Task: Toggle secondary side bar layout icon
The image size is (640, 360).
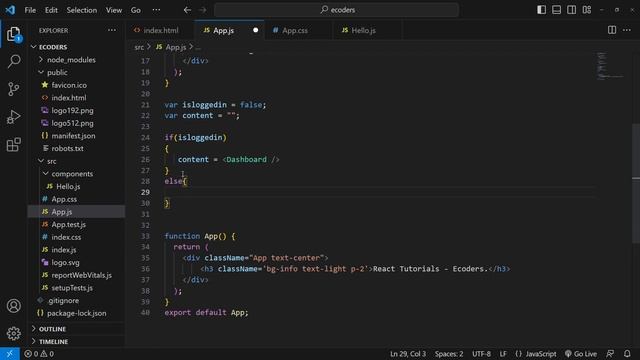Action: pyautogui.click(x=571, y=10)
